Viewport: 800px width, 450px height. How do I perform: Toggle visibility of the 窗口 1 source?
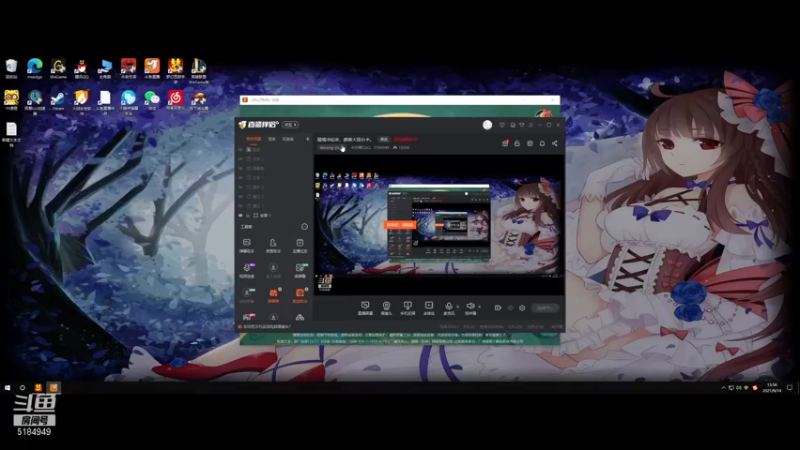point(241,206)
